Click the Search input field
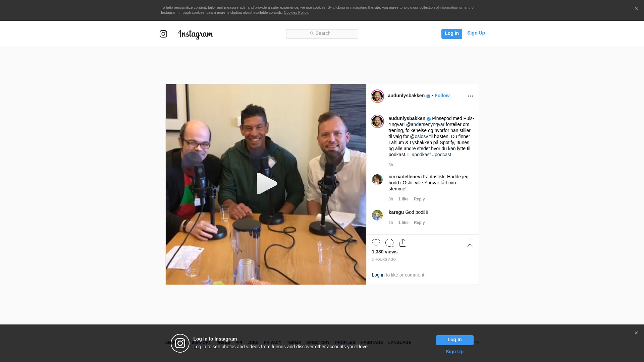This screenshot has width=644, height=362. click(322, 34)
